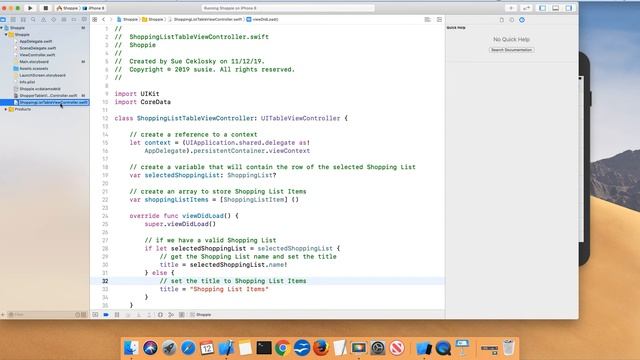The width and height of the screenshot is (640, 360).
Task: Toggle editor options lines icon in jump bar
Action: tap(427, 19)
